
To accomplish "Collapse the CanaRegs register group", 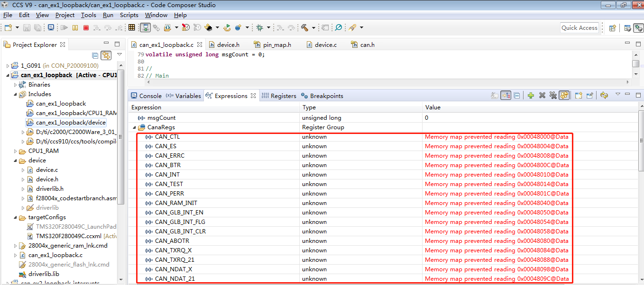I will pos(134,127).
